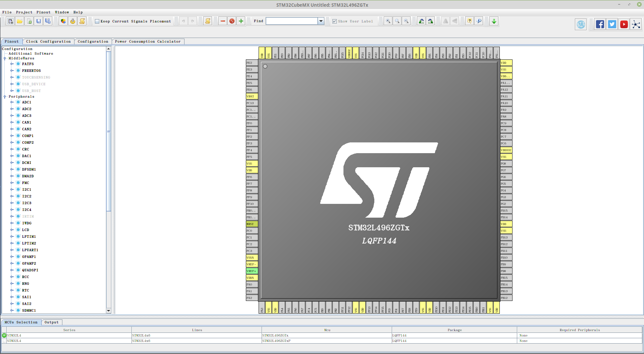Select the second STM32L4 row checkbox
This screenshot has width=644, height=354.
[x=4, y=341]
